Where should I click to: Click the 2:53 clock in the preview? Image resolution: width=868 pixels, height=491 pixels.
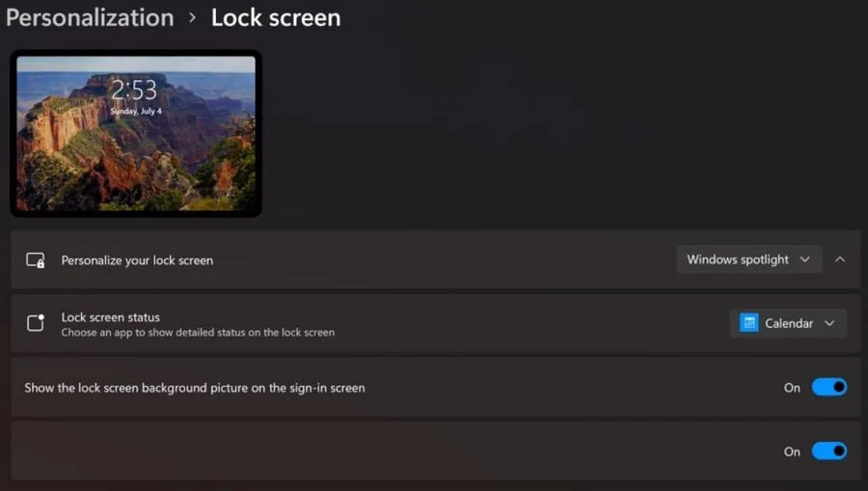pyautogui.click(x=134, y=91)
